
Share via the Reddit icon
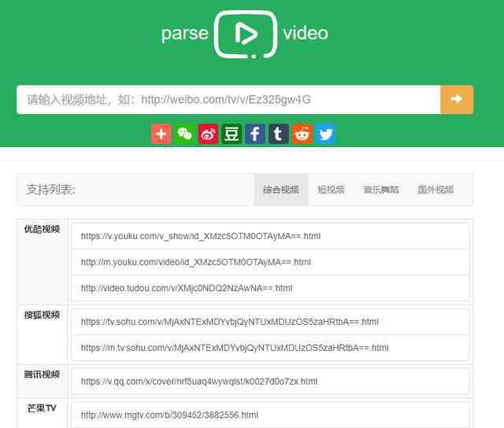pyautogui.click(x=302, y=134)
